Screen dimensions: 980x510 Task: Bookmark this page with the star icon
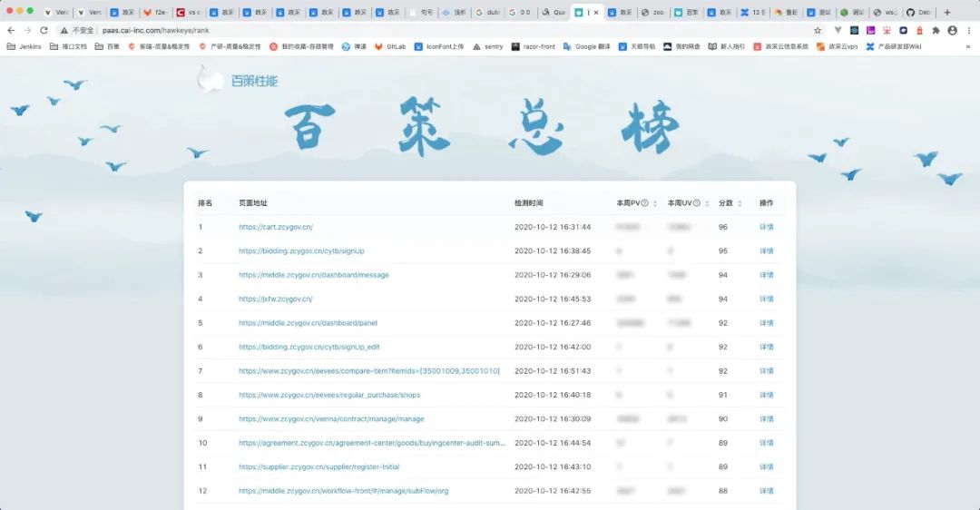[x=818, y=30]
